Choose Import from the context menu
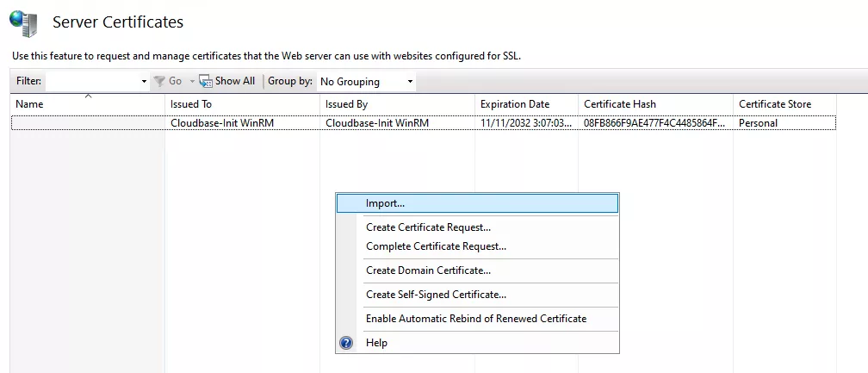Image resolution: width=868 pixels, height=373 pixels. click(x=385, y=203)
